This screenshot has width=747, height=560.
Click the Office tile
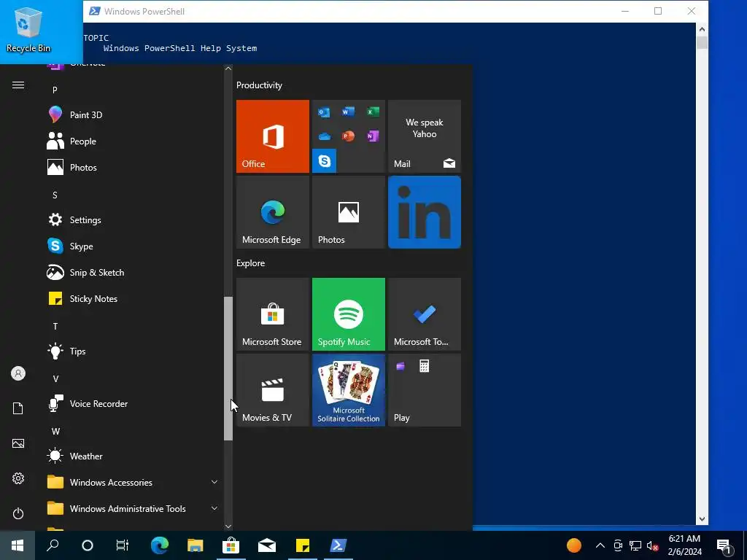click(273, 136)
